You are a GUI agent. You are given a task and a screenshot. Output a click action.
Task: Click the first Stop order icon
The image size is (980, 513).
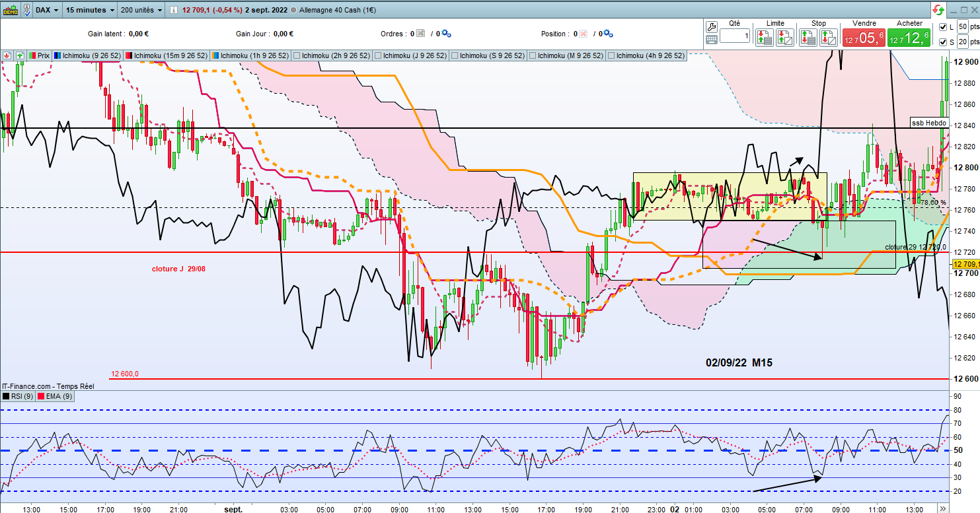[x=808, y=38]
